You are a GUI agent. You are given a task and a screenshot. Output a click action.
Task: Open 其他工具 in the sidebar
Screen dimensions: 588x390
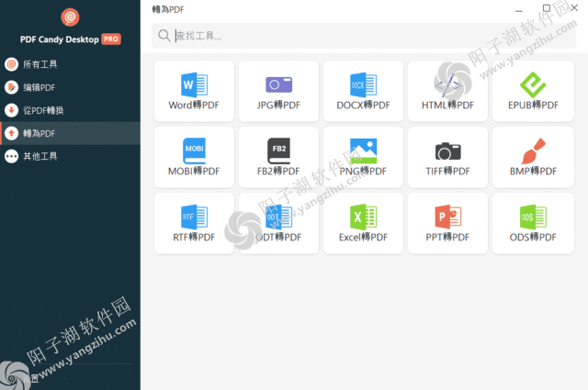tap(70, 156)
